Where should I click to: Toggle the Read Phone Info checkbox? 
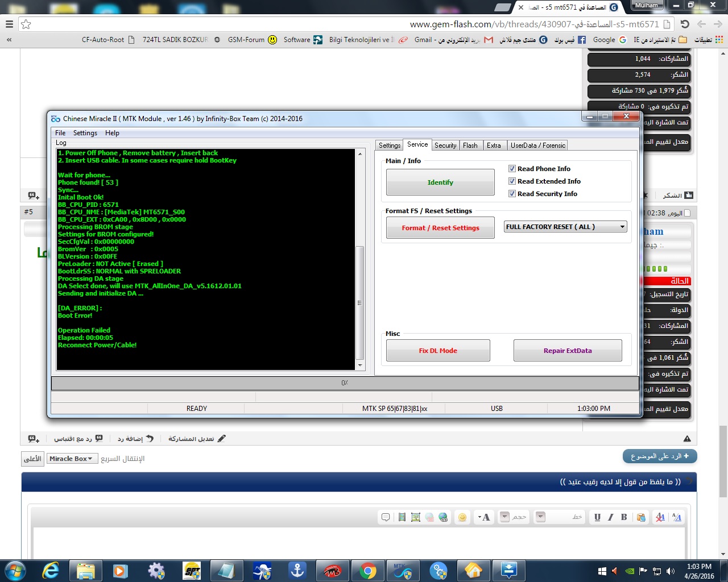point(512,169)
